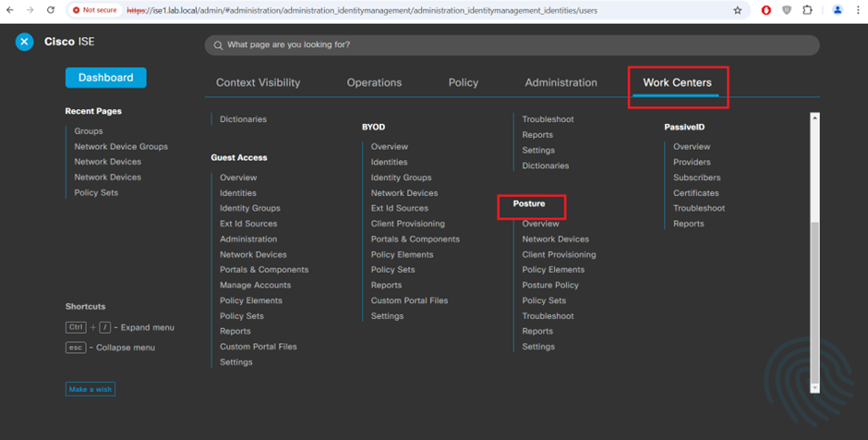Switch to Operations tab

tap(374, 82)
